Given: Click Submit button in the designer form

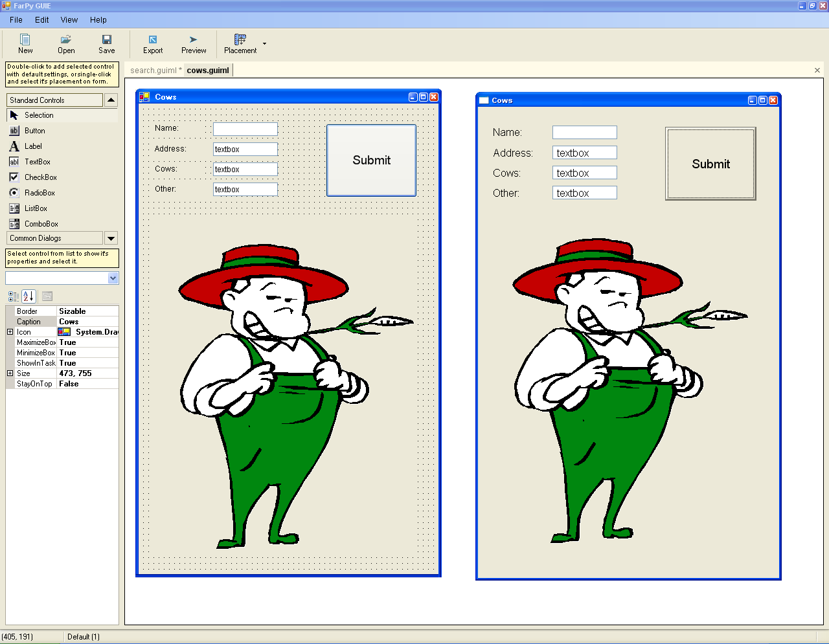Looking at the screenshot, I should click(371, 161).
